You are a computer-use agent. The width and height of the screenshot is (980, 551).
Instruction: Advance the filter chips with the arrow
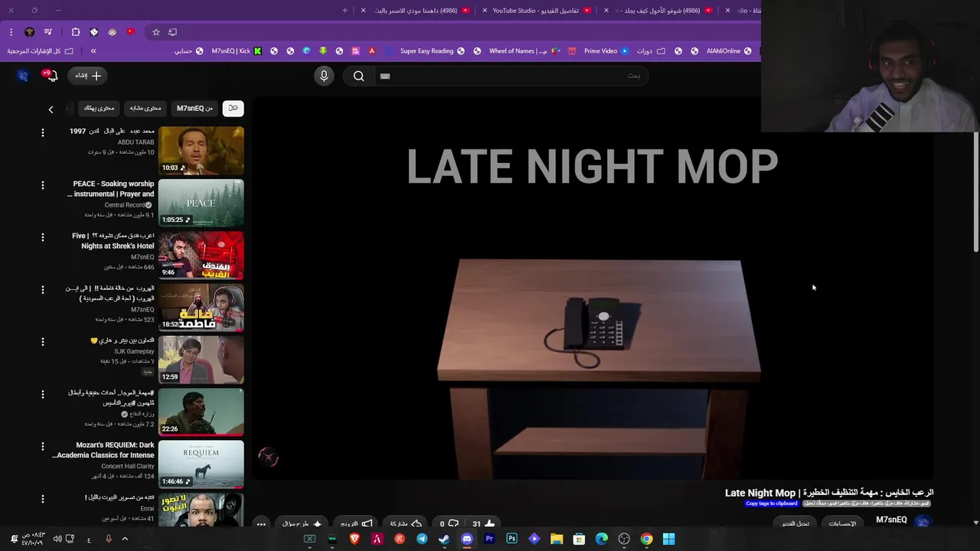[51, 109]
